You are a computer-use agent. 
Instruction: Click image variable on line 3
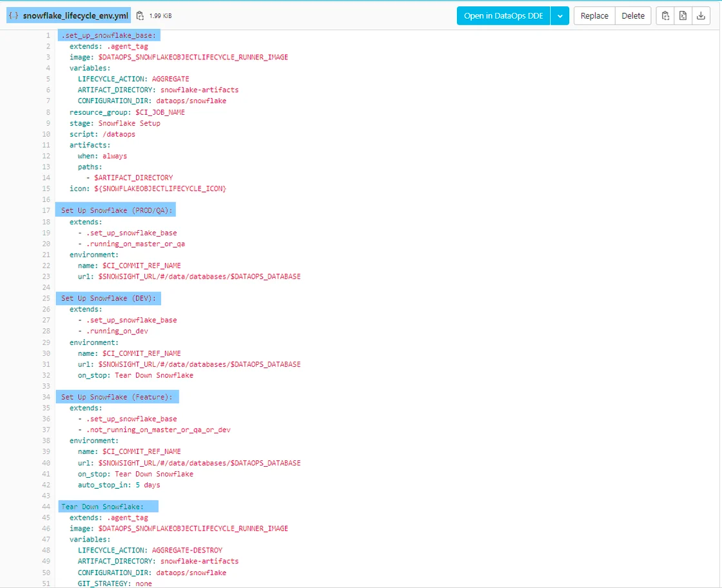point(193,57)
